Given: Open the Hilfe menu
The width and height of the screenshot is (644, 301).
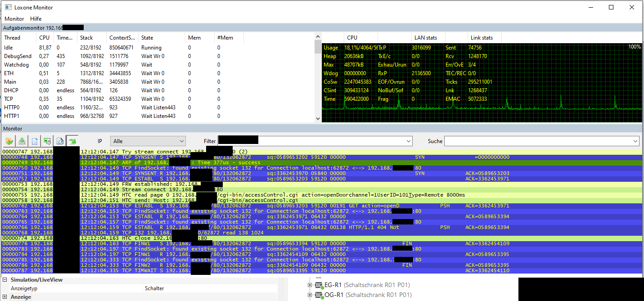Looking at the screenshot, I should [36, 19].
